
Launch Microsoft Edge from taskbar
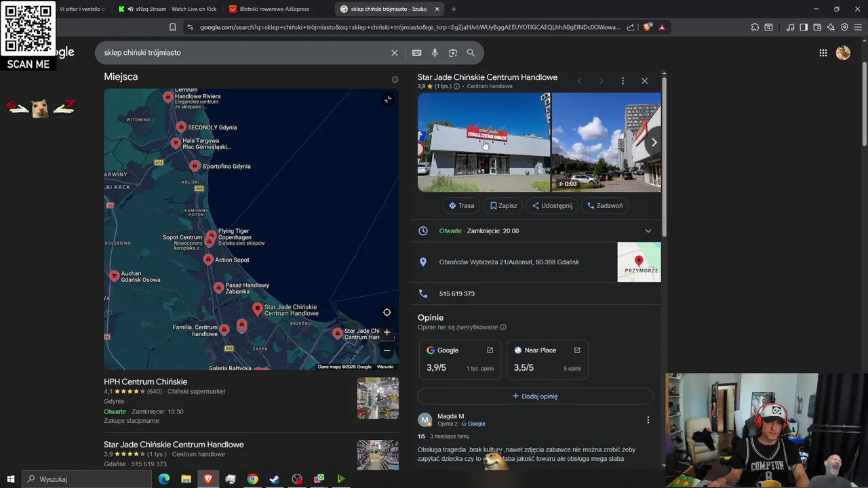pos(164,479)
